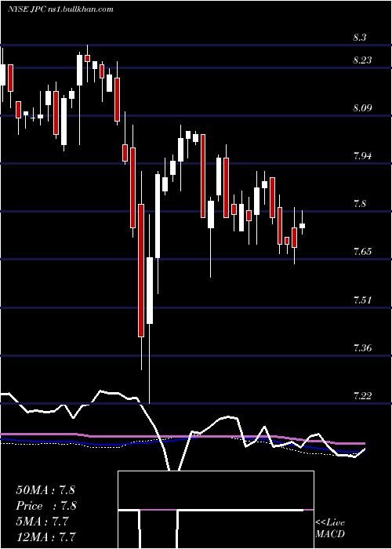
Task: Click the 7.8 price axis label
Action: click(359, 204)
